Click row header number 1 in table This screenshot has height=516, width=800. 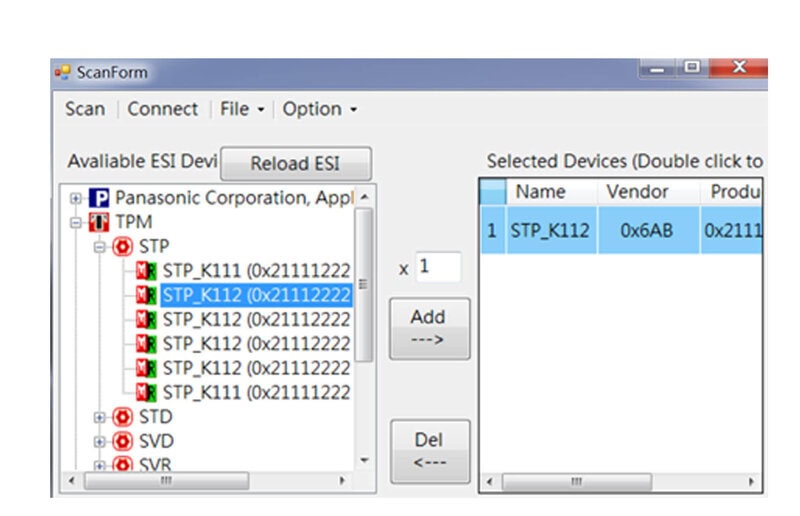492,231
